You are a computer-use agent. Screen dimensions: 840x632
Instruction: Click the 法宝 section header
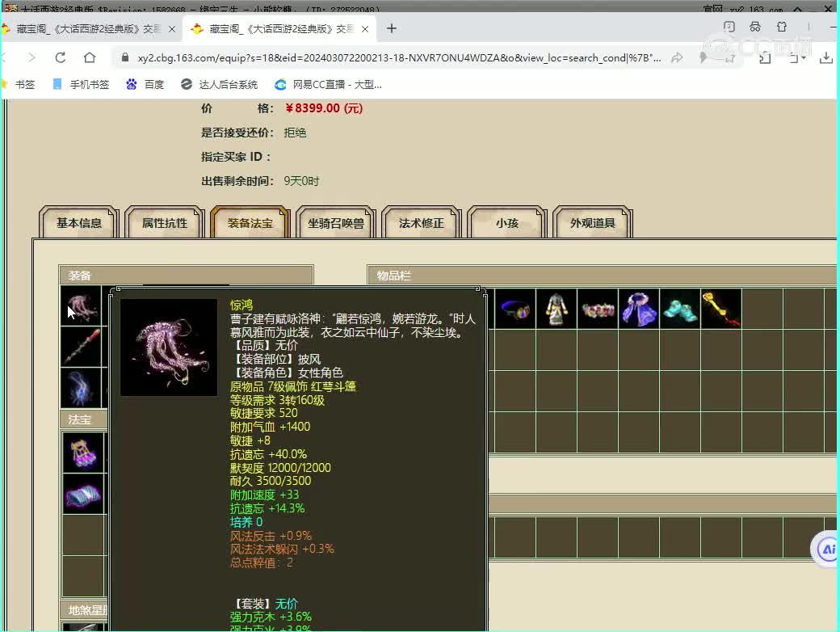pyautogui.click(x=84, y=419)
